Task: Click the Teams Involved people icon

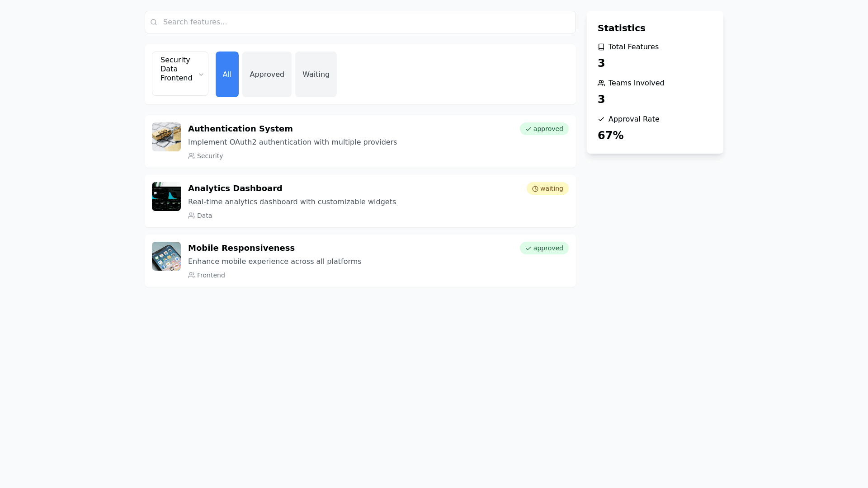Action: tap(601, 83)
